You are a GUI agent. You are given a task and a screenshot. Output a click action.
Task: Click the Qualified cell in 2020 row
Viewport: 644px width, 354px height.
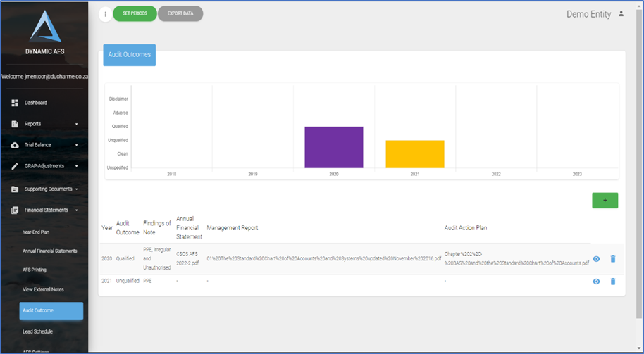tap(125, 259)
